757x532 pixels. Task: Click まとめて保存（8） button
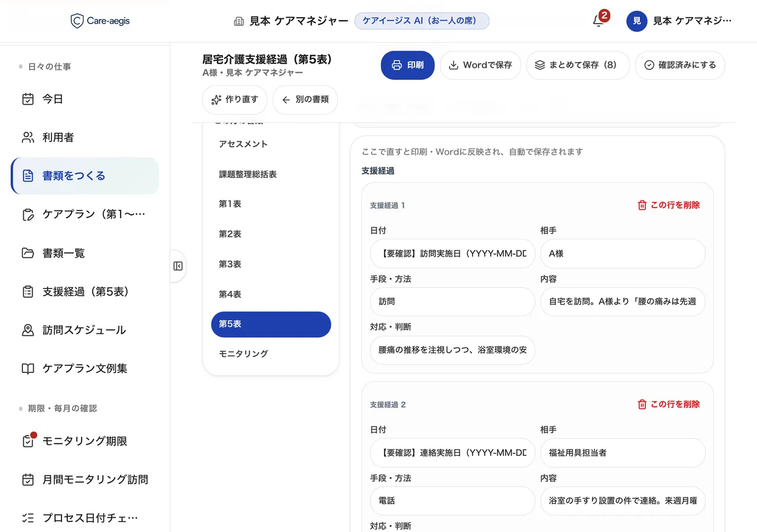pos(578,65)
